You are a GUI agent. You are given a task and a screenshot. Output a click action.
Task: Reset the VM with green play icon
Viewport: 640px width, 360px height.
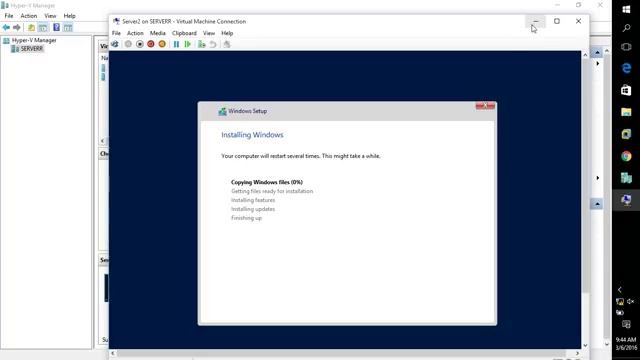point(188,44)
